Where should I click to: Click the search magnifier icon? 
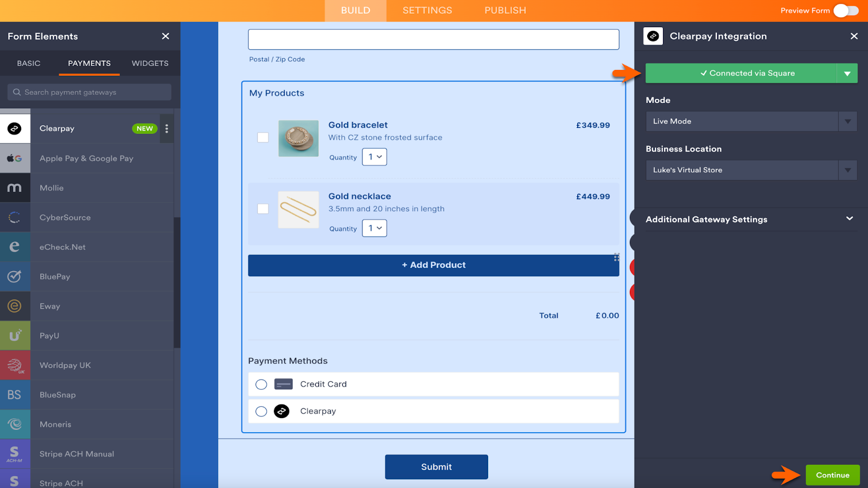click(17, 92)
